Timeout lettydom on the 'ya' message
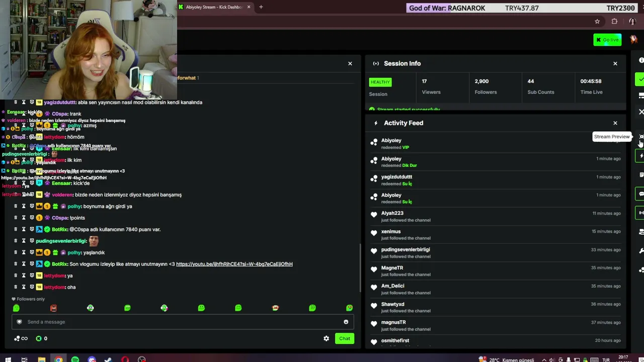 23,276
